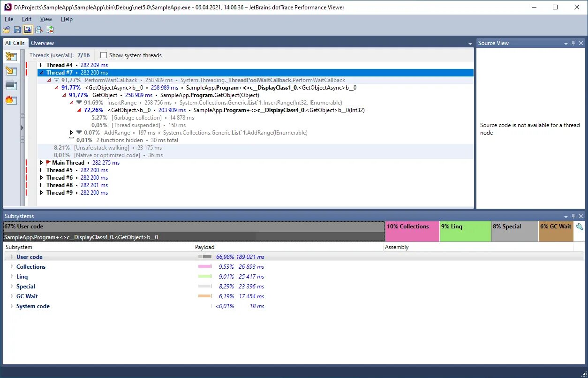Select the Call Tree sidebar icon
The image size is (588, 378).
coord(11,71)
